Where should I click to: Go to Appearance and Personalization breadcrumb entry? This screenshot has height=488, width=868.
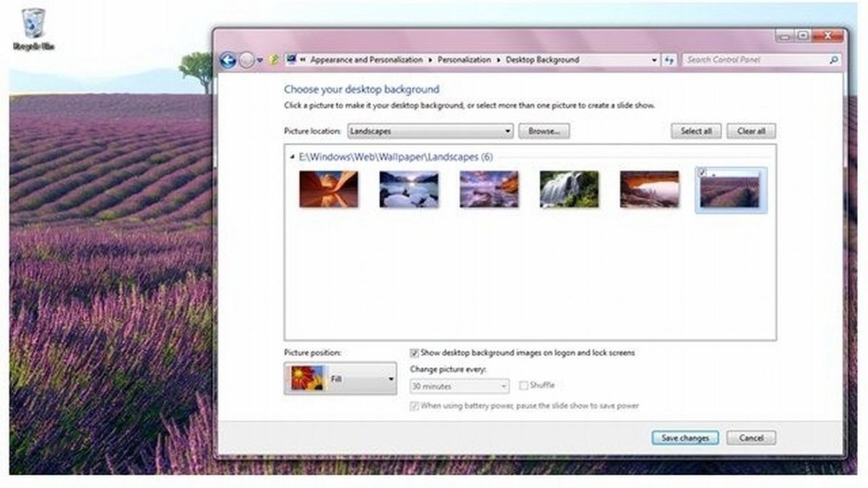pyautogui.click(x=366, y=60)
